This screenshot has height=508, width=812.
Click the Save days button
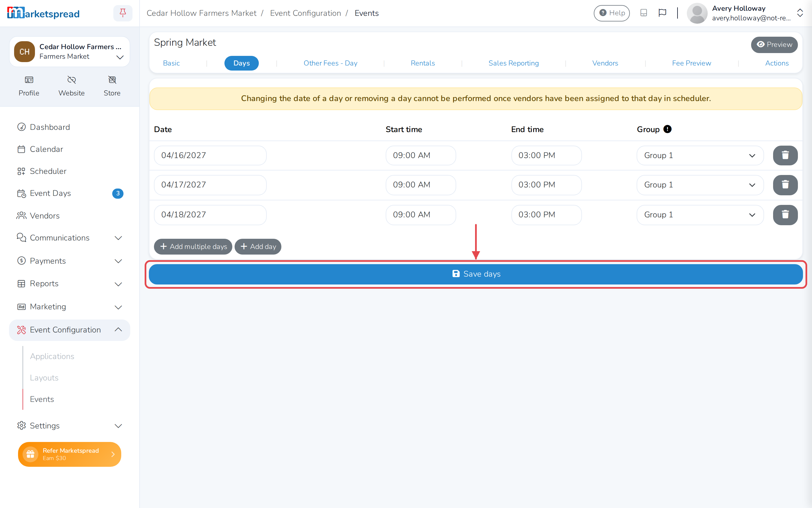[x=475, y=274]
